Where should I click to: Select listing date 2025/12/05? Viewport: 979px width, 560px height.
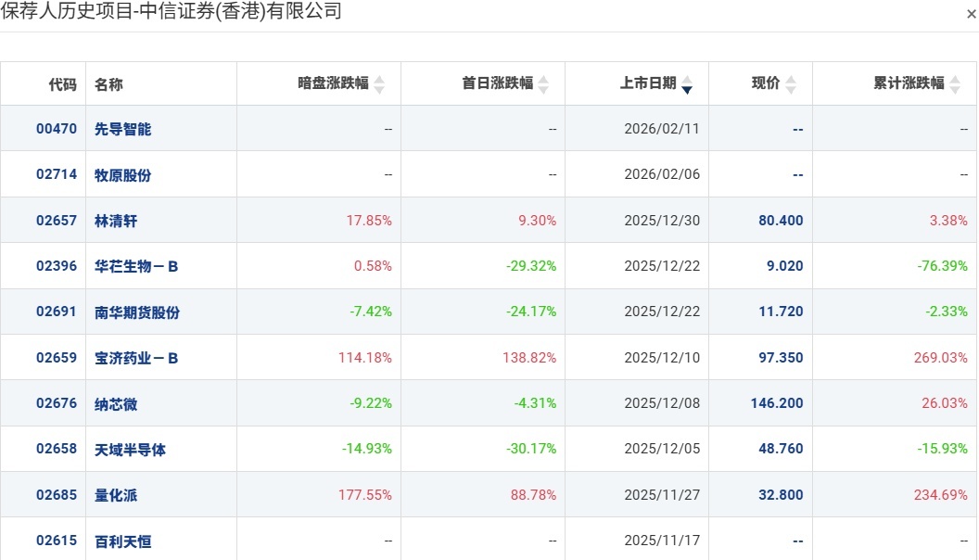click(x=662, y=449)
